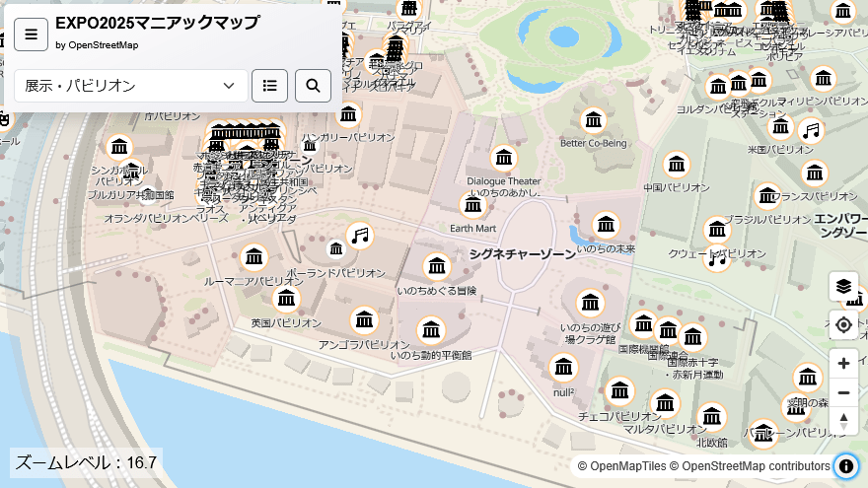Screen dimensions: 868x488
Task: Select the Better Co-Being marker
Action: (594, 120)
